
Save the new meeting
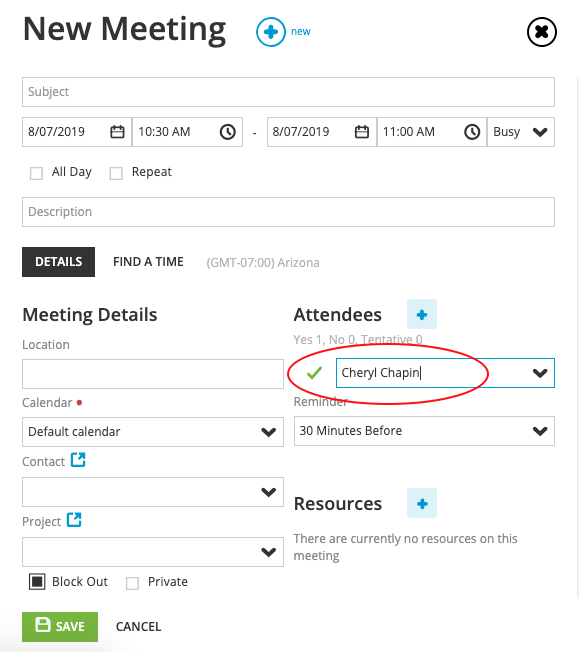click(x=60, y=627)
